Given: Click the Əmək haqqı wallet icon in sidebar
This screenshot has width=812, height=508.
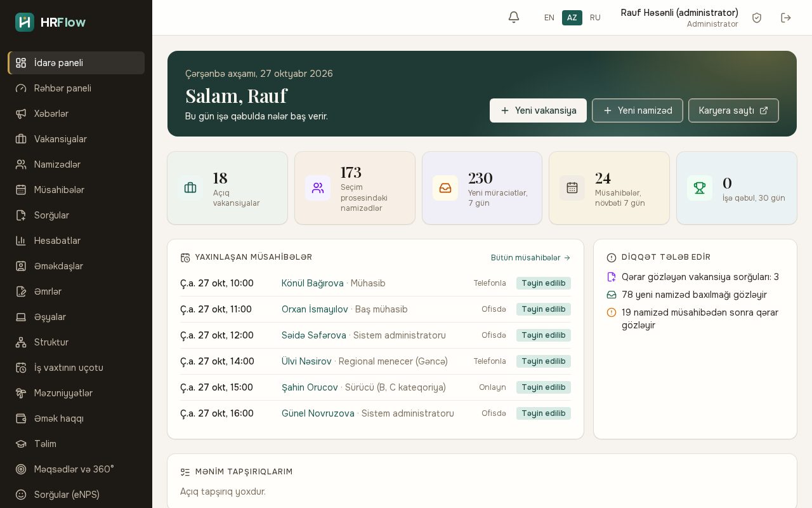Looking at the screenshot, I should click(x=21, y=418).
